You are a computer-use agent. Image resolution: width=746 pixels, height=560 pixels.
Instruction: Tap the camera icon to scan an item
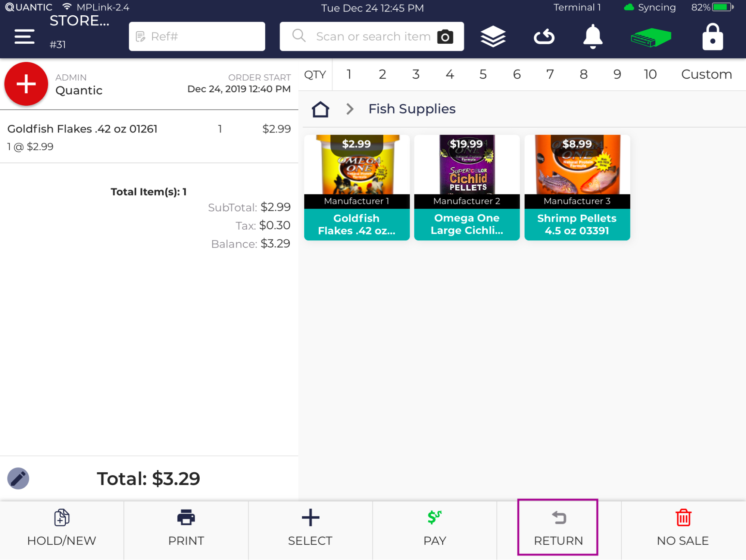point(445,36)
